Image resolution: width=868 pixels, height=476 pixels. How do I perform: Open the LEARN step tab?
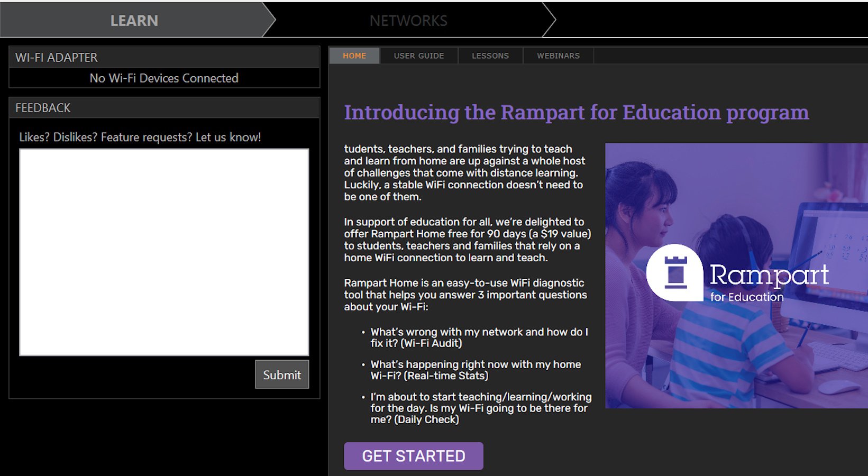(x=134, y=20)
